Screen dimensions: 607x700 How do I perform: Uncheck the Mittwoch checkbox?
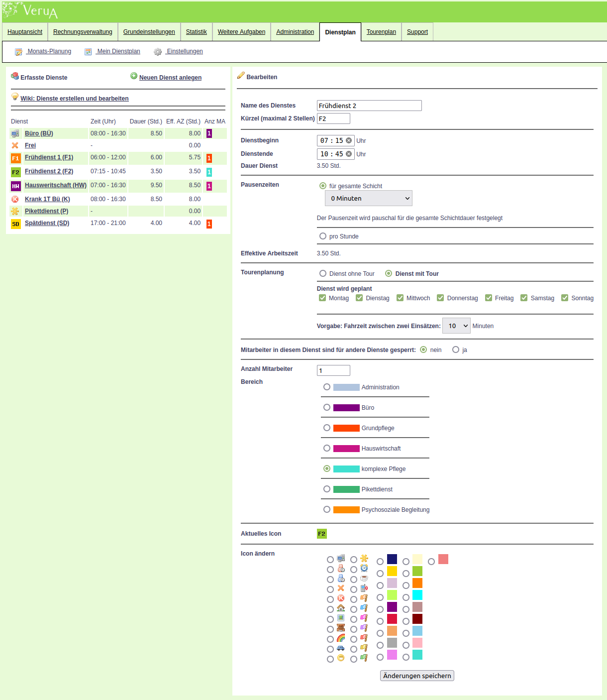click(400, 298)
